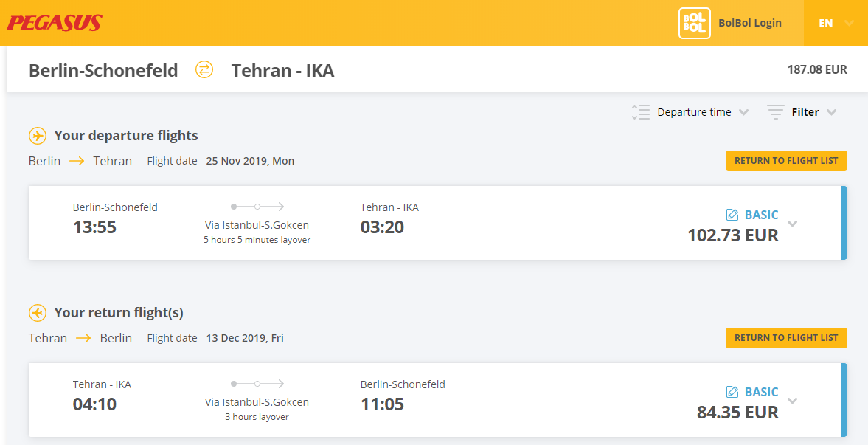Expand the Filter dropdown
Screen dimensions: 868x445
coord(813,112)
